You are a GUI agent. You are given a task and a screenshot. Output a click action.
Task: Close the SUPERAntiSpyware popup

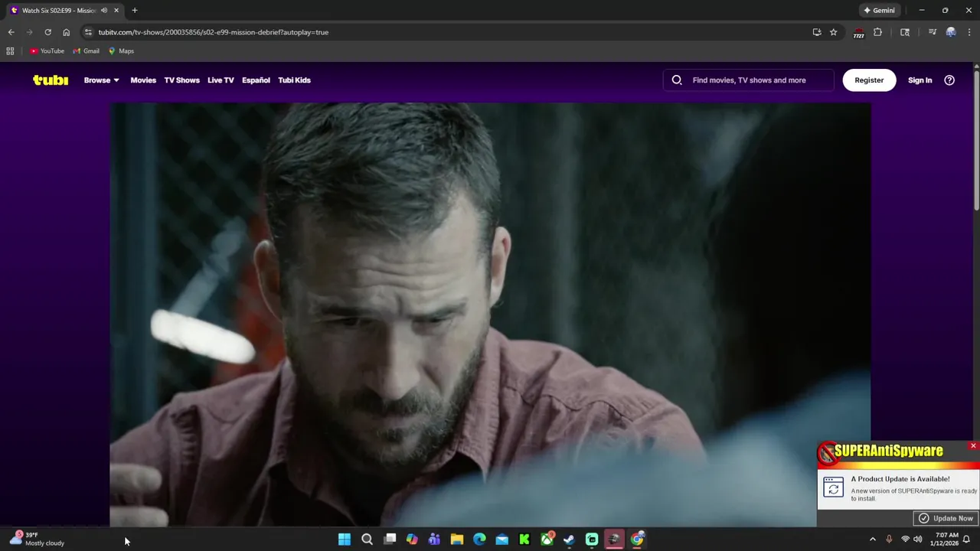(x=973, y=445)
